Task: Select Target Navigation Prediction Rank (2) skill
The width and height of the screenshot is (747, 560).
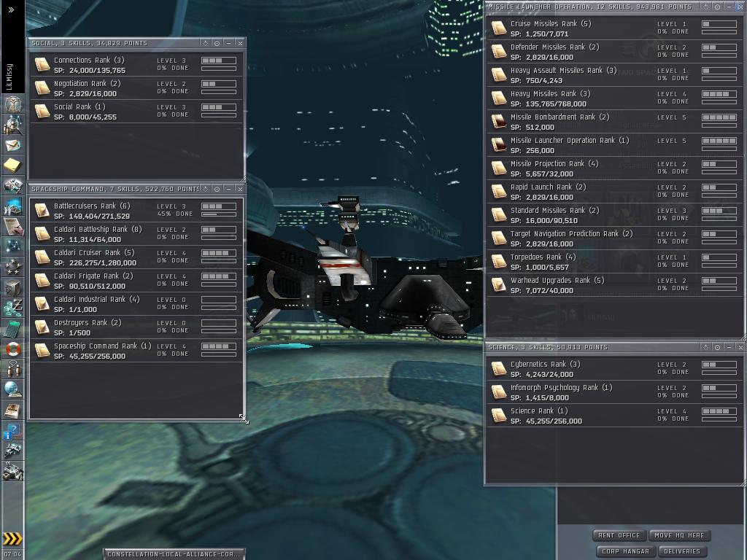Action: pos(614,238)
